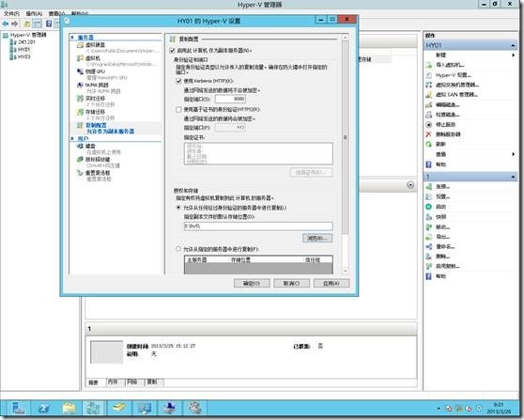
Task: Click the 浏览(B)... button
Action: click(317, 238)
